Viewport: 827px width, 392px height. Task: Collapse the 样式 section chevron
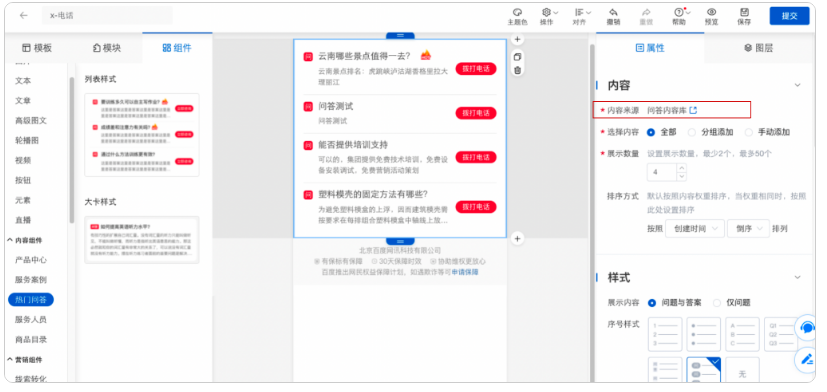pyautogui.click(x=797, y=278)
